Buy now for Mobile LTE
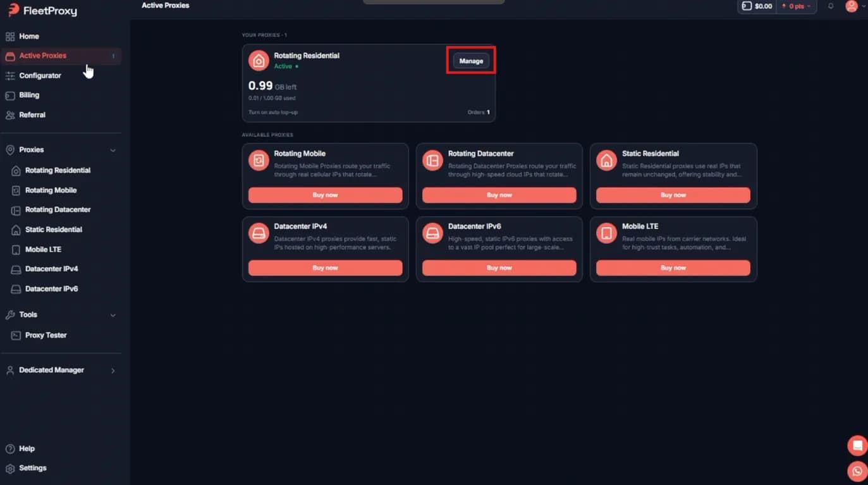Viewport: 868px width, 485px height. 673,268
